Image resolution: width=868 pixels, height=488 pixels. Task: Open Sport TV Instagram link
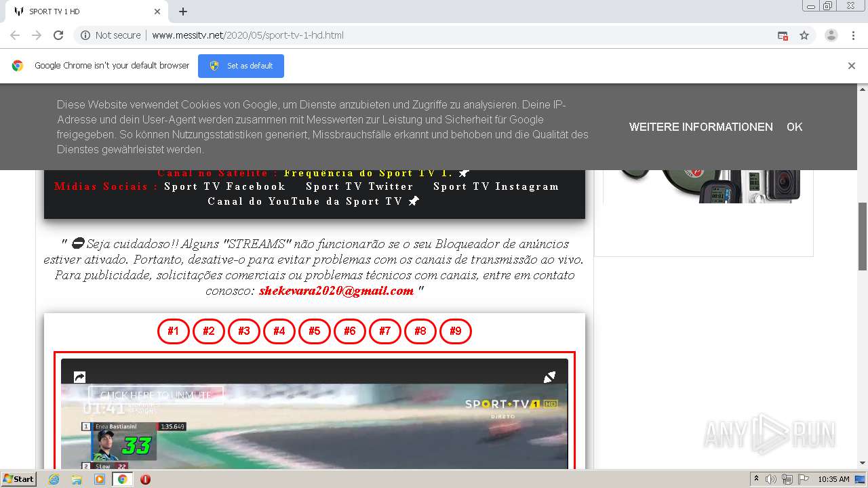pos(496,186)
